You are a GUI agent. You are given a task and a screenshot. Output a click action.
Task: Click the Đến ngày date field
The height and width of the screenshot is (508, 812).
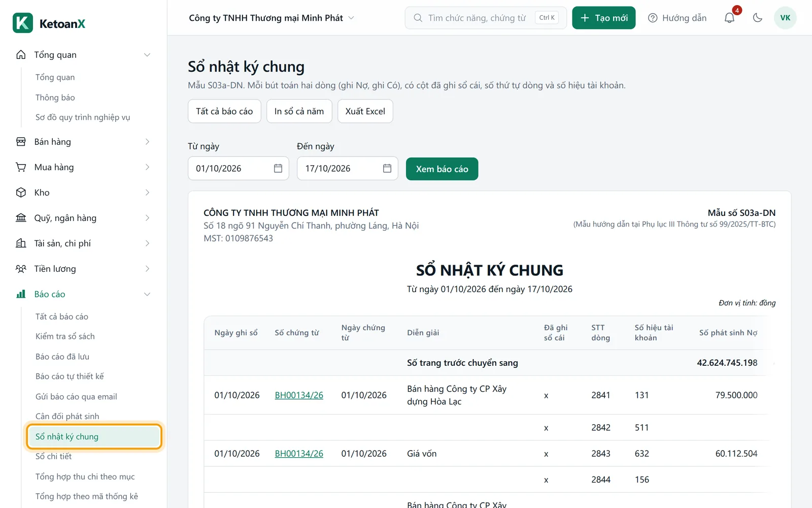(348, 168)
